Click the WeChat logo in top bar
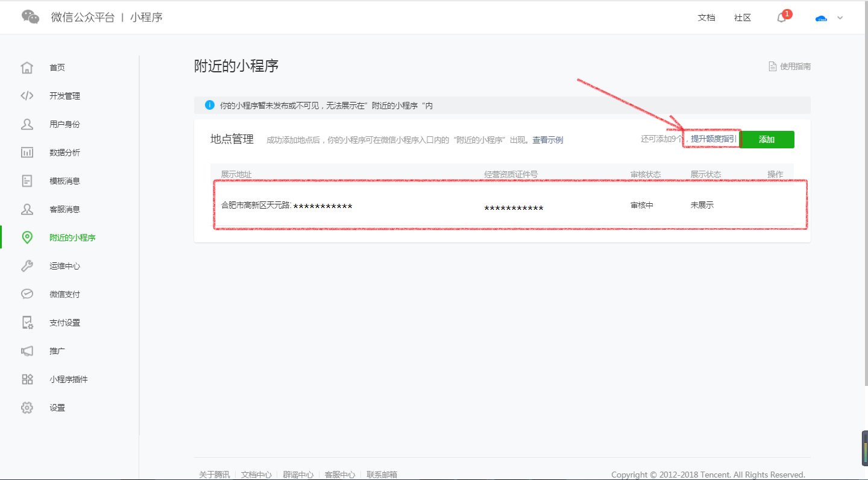The image size is (868, 480). pos(30,16)
